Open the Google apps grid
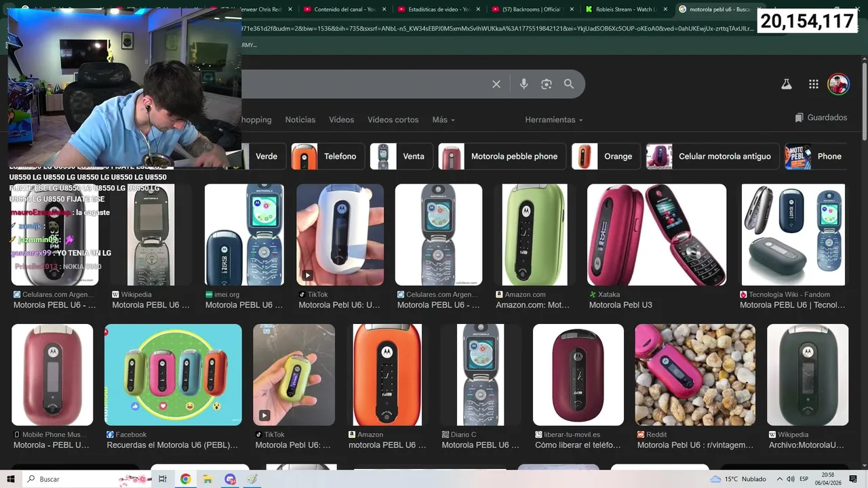Image resolution: width=868 pixels, height=488 pixels. coord(814,84)
